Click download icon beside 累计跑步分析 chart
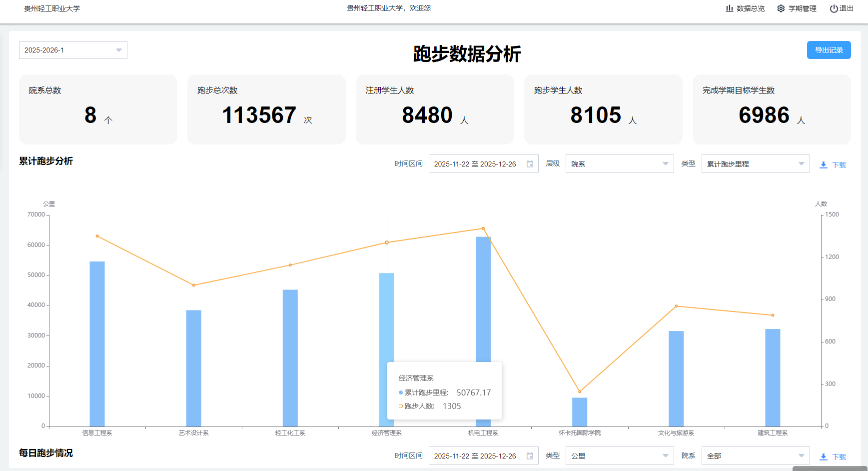 tap(823, 165)
